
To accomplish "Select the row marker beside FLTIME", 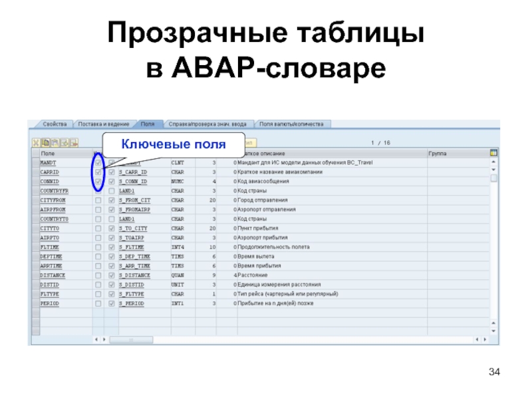I will coord(34,247).
